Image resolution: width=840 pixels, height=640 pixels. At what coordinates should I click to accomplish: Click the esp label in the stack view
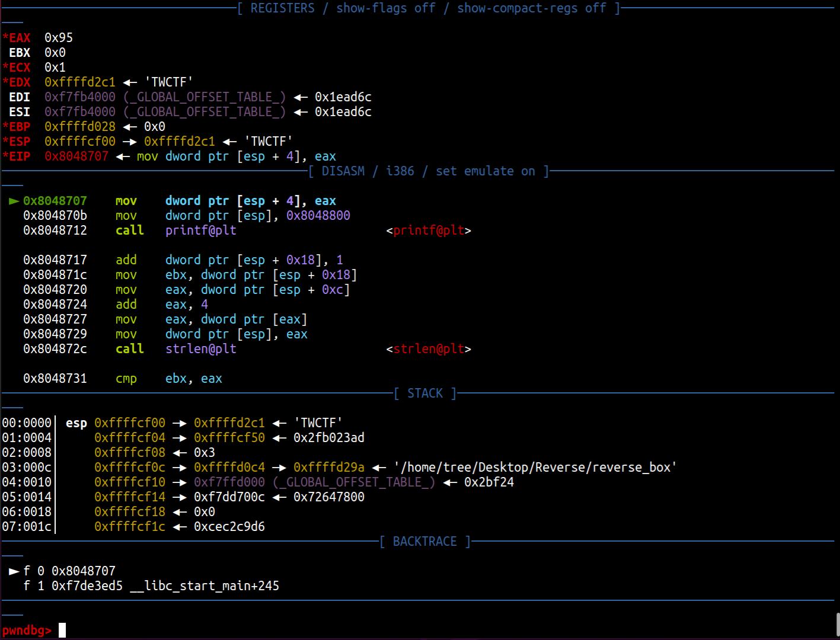click(x=76, y=423)
